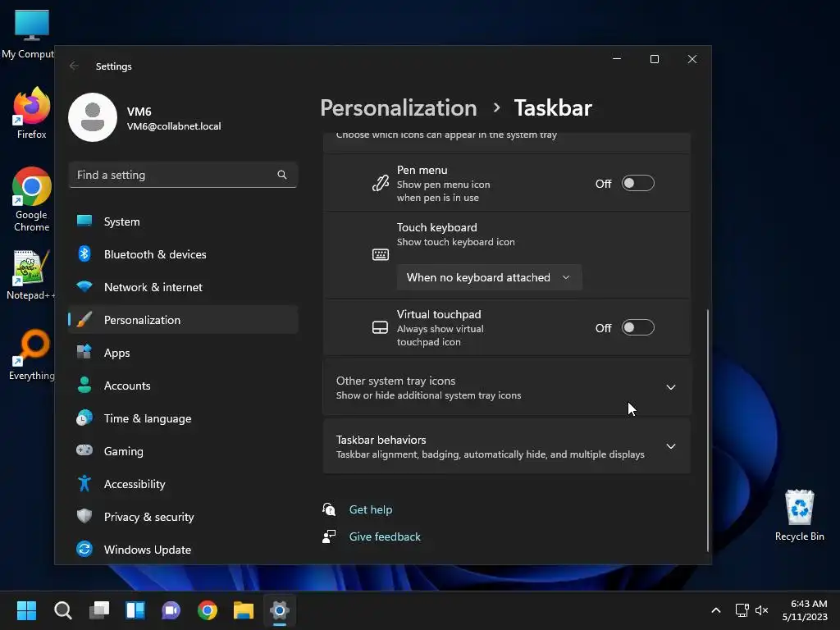Viewport: 840px width, 630px height.
Task: Open the Apps settings category
Action: coord(183,353)
